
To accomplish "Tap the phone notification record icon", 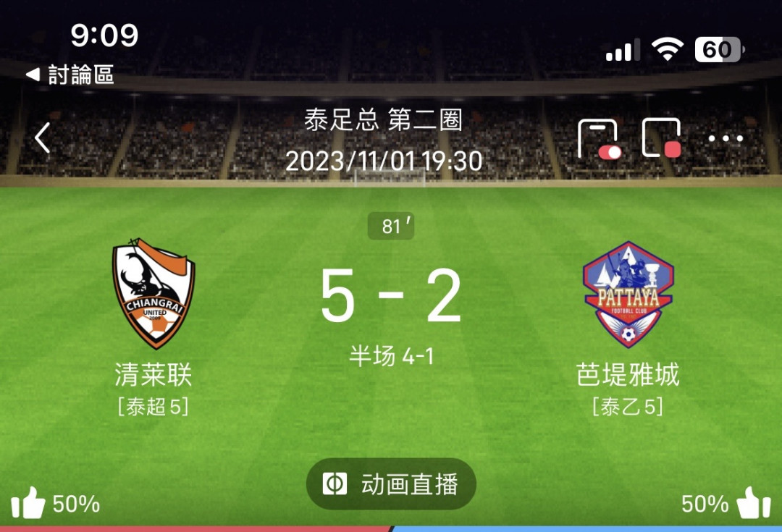I will [600, 139].
